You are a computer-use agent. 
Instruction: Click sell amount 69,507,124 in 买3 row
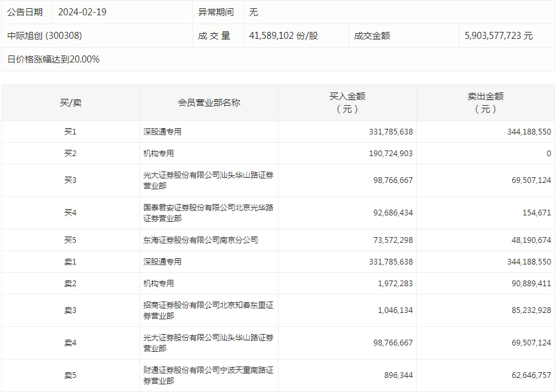click(531, 180)
